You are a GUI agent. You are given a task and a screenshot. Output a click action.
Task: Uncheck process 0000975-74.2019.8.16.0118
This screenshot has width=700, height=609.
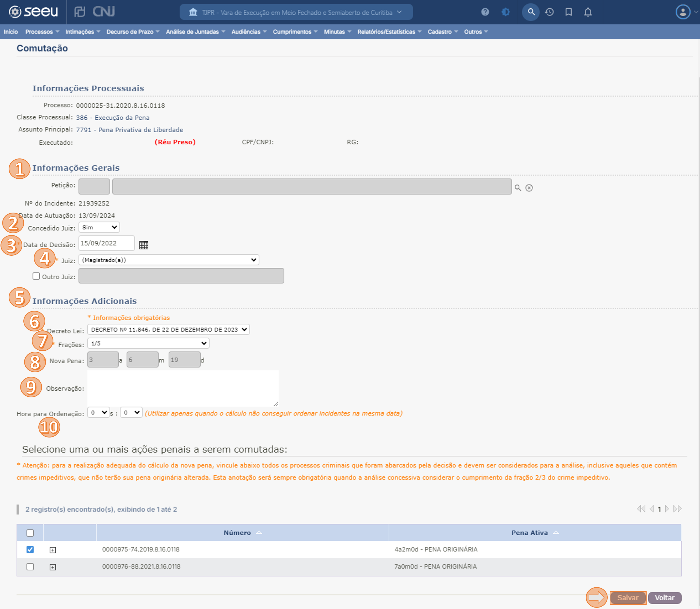pos(30,549)
